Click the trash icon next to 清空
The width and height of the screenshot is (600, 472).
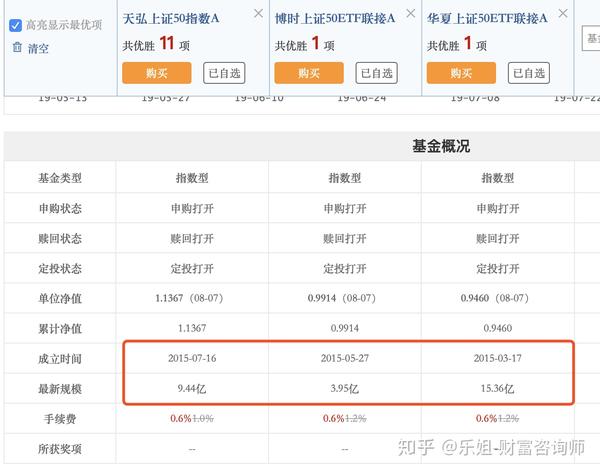[x=17, y=48]
